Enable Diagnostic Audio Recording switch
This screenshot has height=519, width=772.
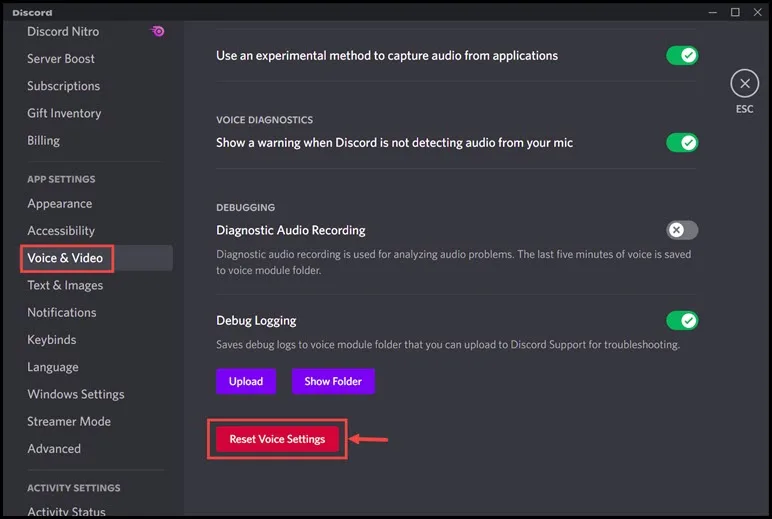[x=682, y=230]
